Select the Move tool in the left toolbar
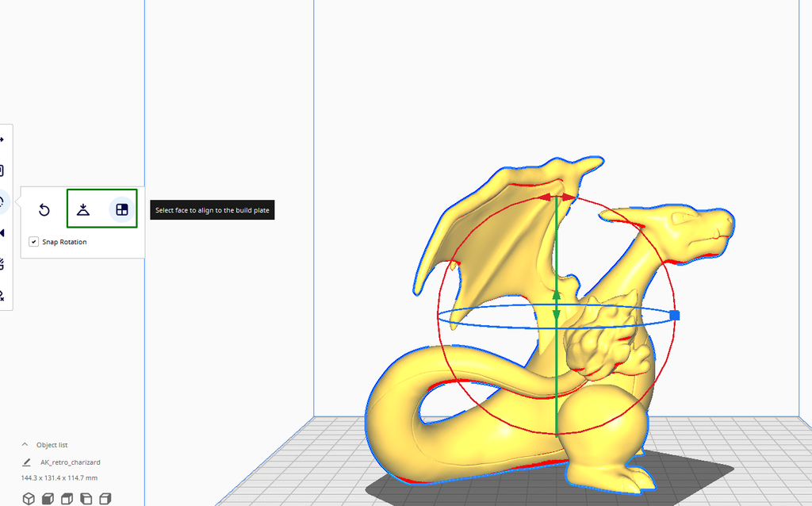Viewport: 812px width, 506px height. (x=4, y=140)
